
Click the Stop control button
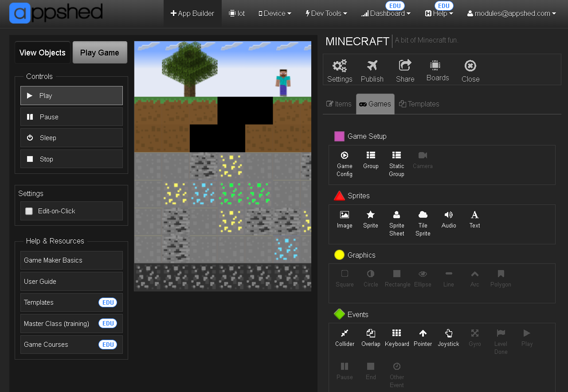click(x=71, y=159)
